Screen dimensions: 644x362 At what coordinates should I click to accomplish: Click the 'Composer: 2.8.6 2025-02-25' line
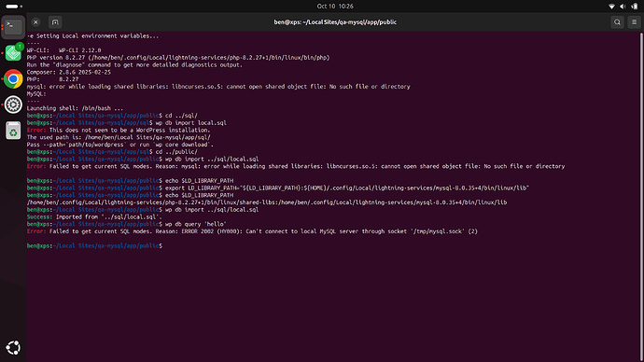[x=68, y=72]
